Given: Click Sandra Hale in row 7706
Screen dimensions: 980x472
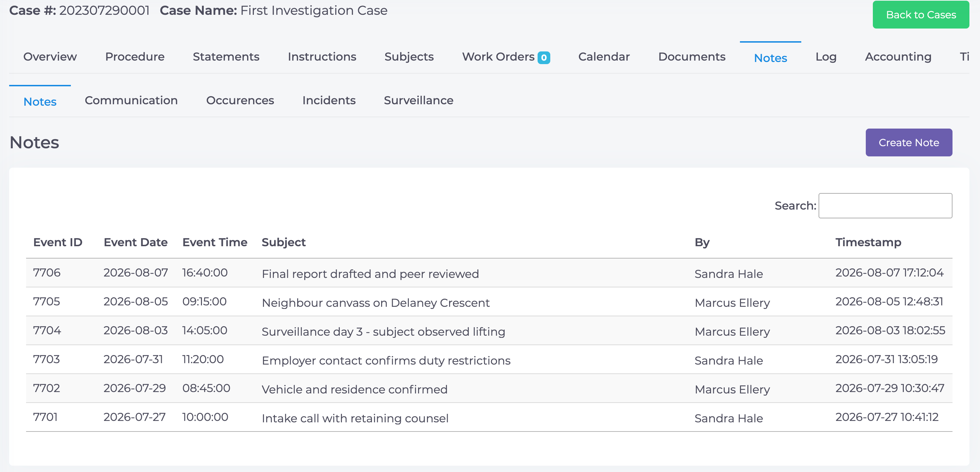Looking at the screenshot, I should [x=729, y=274].
